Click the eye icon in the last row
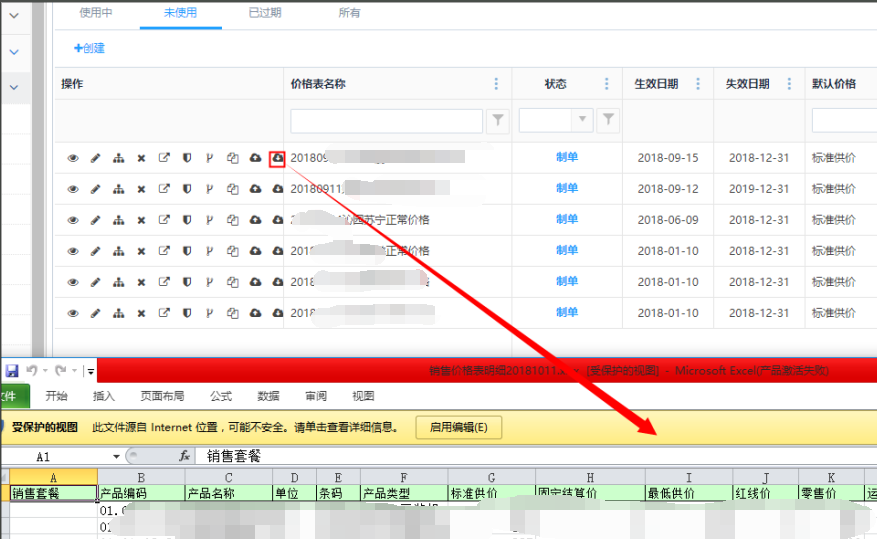 (x=73, y=313)
